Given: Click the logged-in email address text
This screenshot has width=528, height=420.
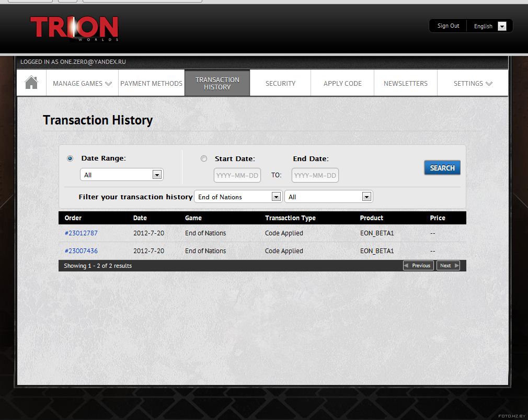Looking at the screenshot, I should (93, 62).
